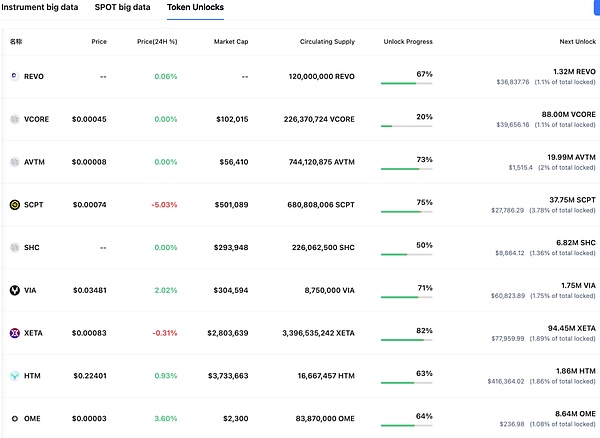Click the Circulating Supply column header
Viewport: 600px width, 438px height.
click(327, 42)
